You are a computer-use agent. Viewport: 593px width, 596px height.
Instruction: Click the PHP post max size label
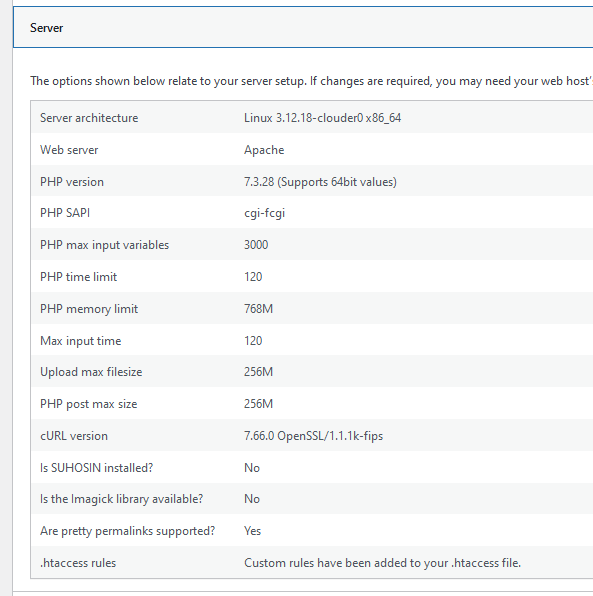click(89, 404)
